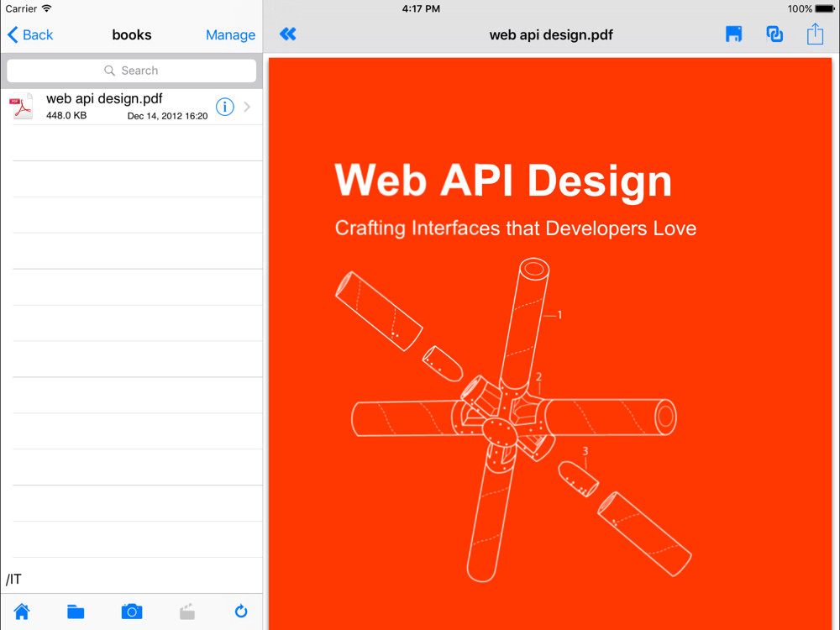Click the red PDF file type icon
Image resolution: width=840 pixels, height=630 pixels.
23,107
